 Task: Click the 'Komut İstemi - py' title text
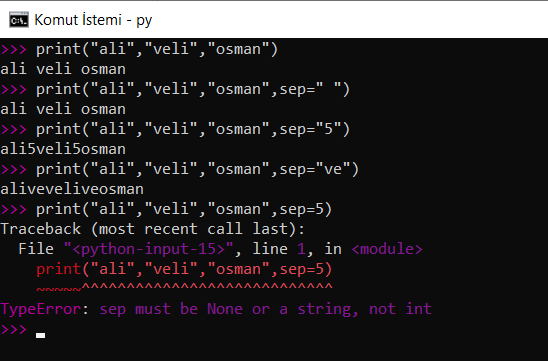click(x=93, y=20)
